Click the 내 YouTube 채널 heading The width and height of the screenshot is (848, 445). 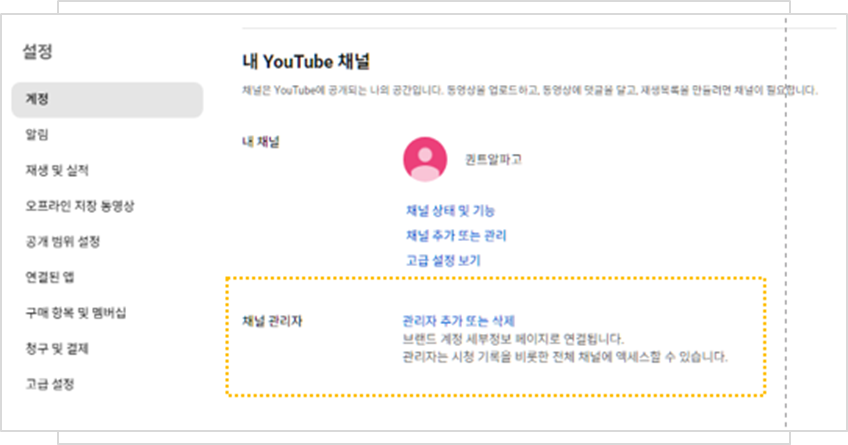click(306, 61)
